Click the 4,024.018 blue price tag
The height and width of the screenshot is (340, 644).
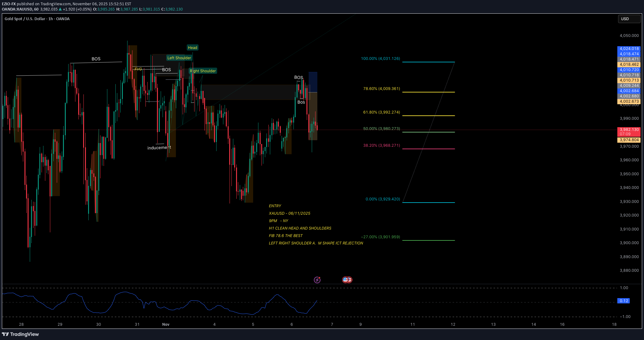click(629, 49)
